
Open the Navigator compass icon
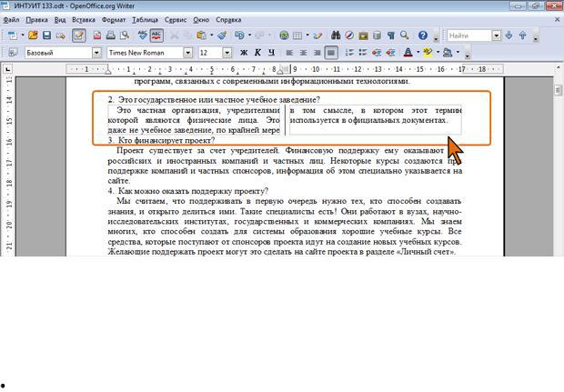349,35
